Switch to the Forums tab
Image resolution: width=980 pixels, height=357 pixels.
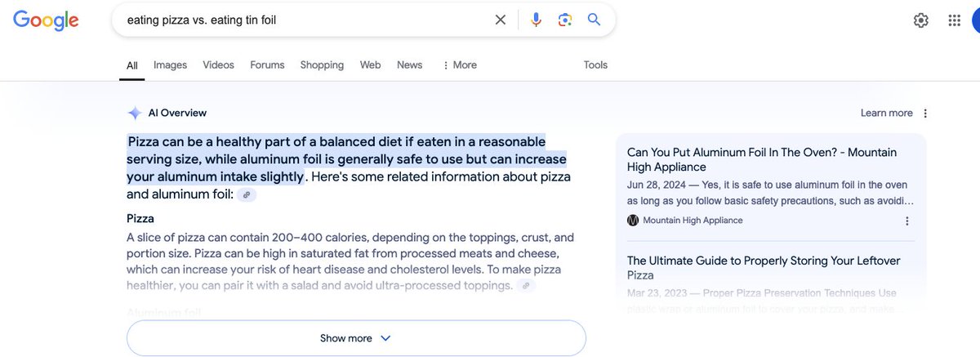(x=267, y=65)
